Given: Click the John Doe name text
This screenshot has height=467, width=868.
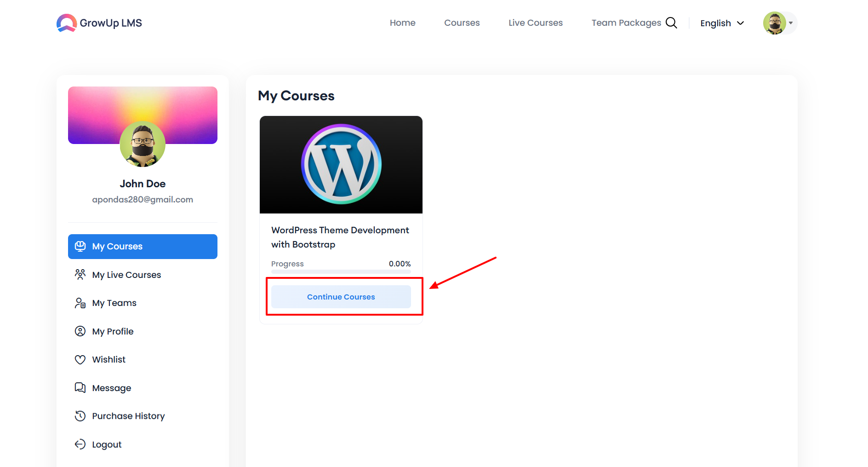Looking at the screenshot, I should pos(143,184).
